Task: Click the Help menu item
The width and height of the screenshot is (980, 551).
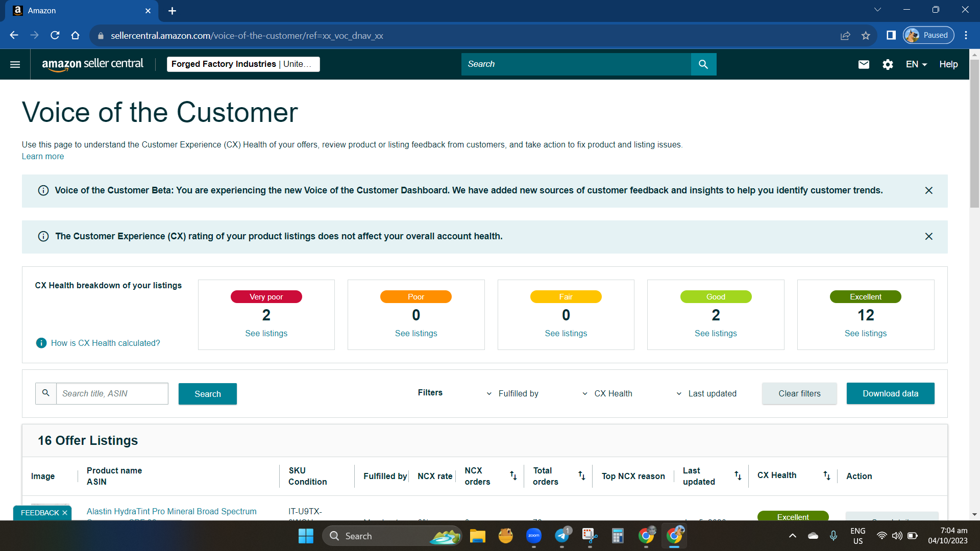Action: 948,64
